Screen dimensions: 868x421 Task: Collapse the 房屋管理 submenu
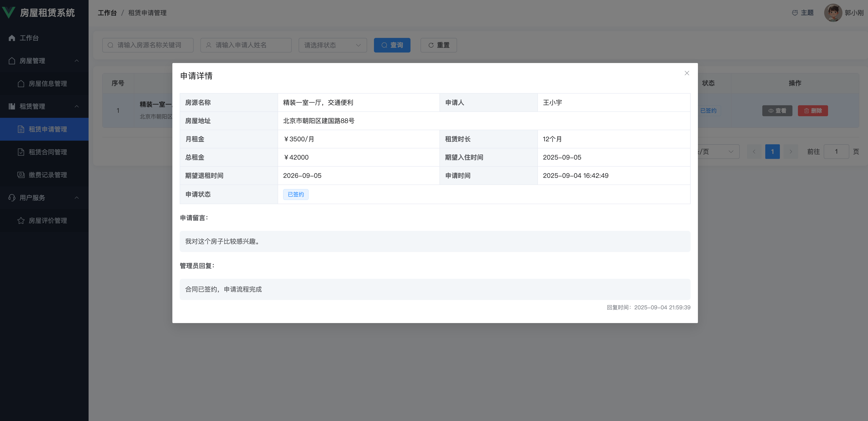(x=76, y=61)
